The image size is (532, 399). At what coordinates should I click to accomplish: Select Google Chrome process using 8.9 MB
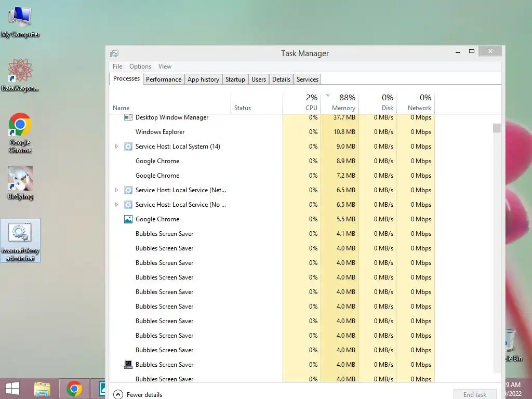click(272, 161)
